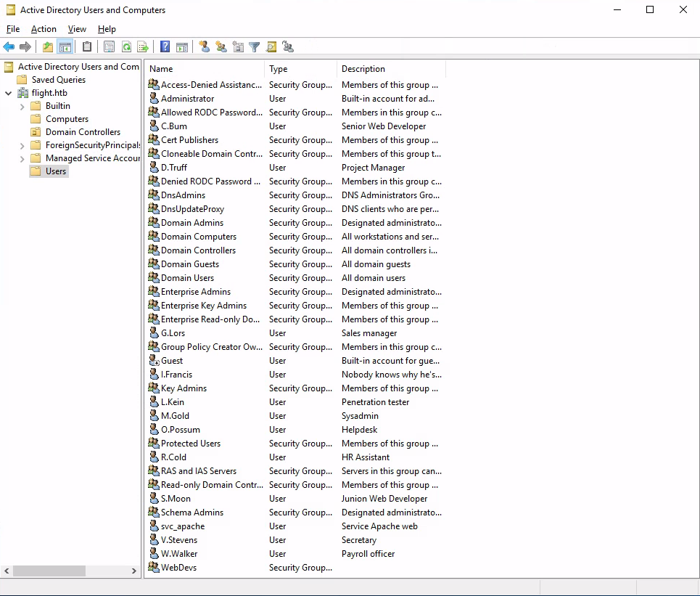The image size is (700, 596).
Task: Click the Find objects toolbar icon
Action: (271, 47)
